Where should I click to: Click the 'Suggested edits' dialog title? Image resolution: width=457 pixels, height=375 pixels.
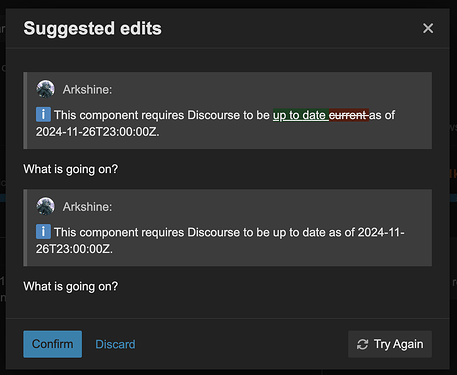point(92,28)
